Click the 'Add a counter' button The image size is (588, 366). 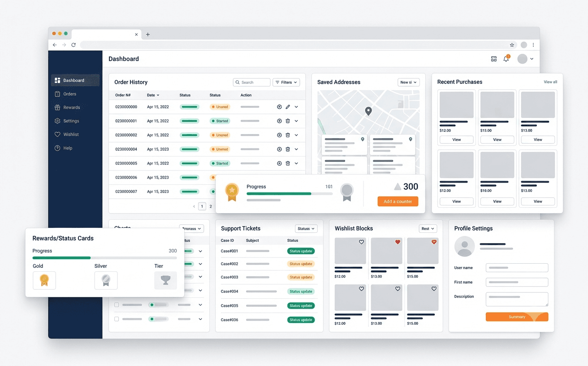coord(398,201)
